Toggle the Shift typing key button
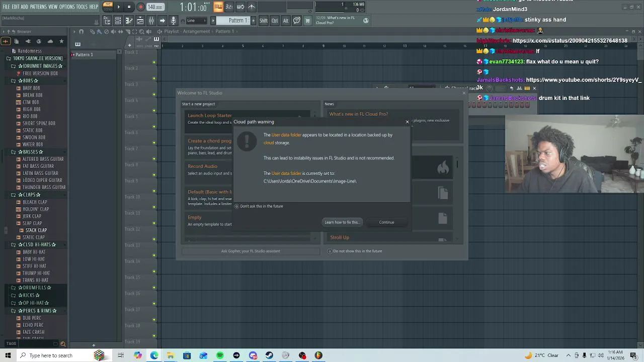 [x=264, y=21]
